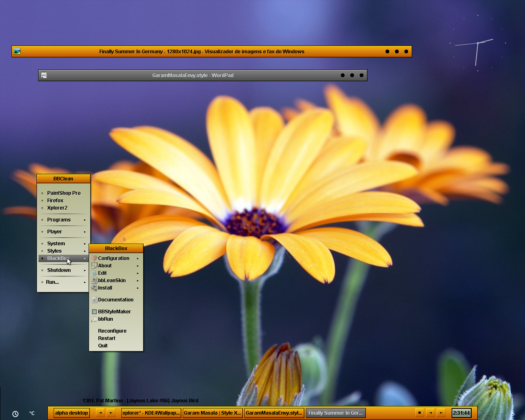Expand the System submenu
This screenshot has height=420, width=525.
[64, 244]
